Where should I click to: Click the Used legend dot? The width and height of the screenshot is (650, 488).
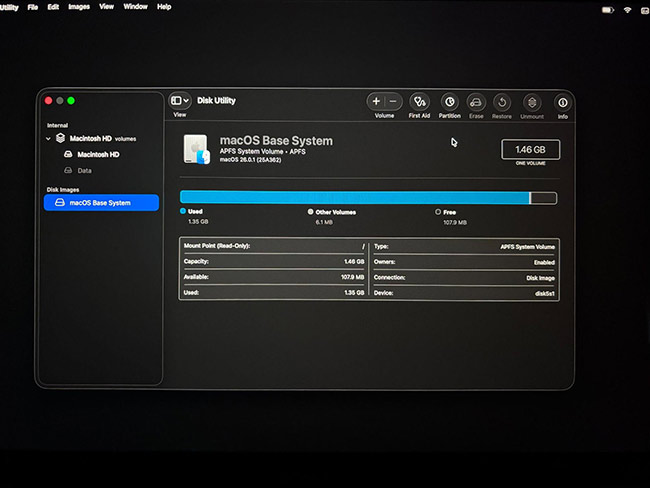click(x=183, y=211)
